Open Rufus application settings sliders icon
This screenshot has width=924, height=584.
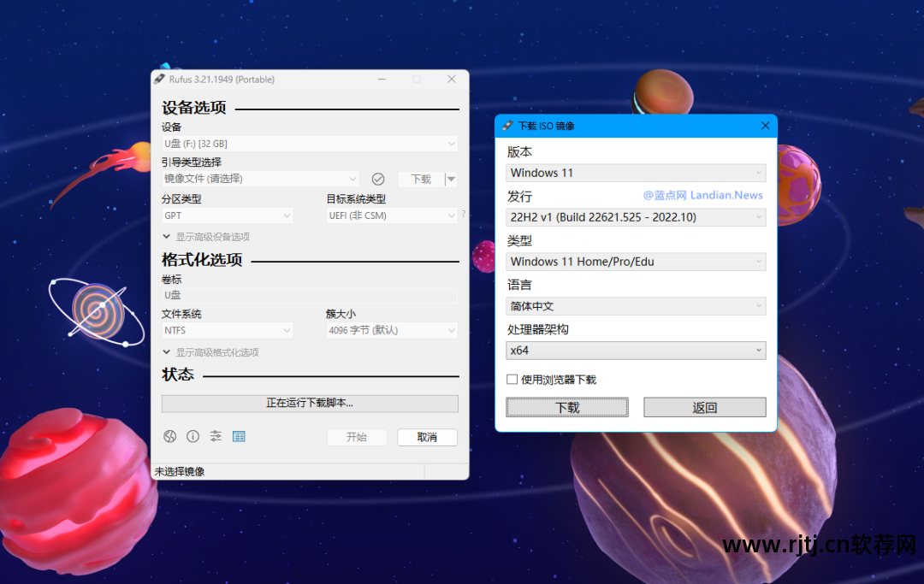216,436
